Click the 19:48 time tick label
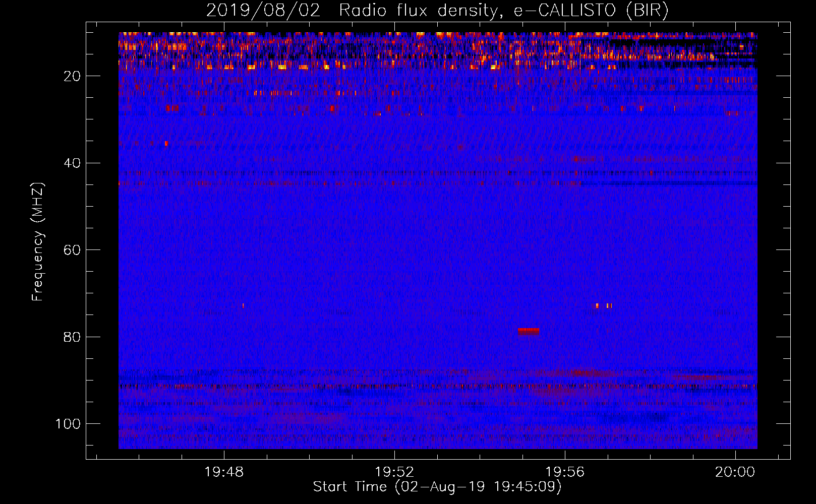816x504 pixels. click(x=224, y=472)
